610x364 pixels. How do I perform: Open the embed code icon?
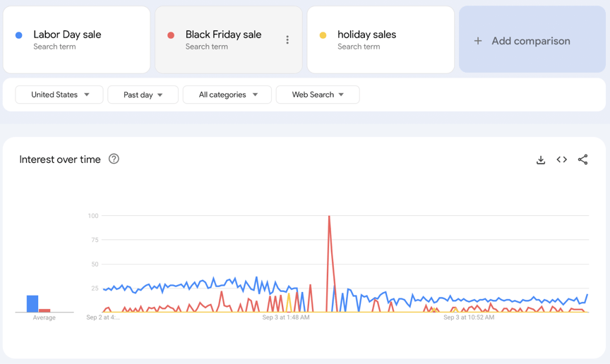pos(562,160)
